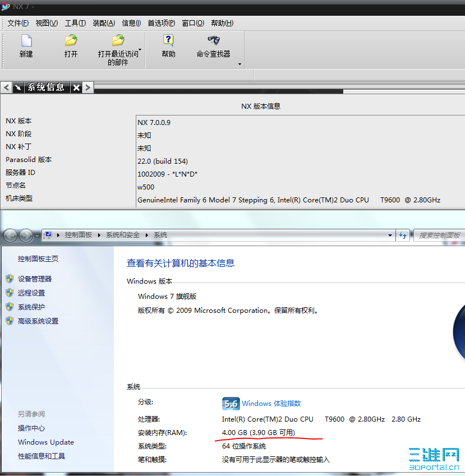Image resolution: width=465 pixels, height=476 pixels.
Task: Open recent pages dropdown beside Forward
Action: tap(38, 236)
